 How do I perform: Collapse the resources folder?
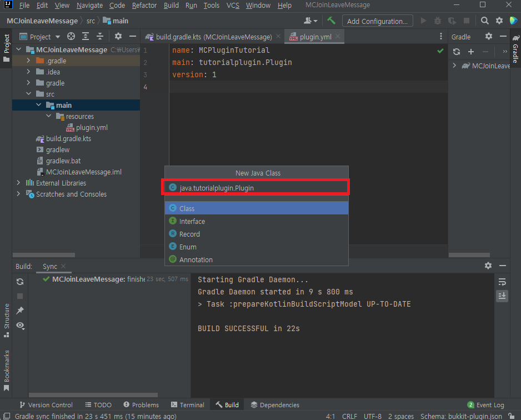pos(48,116)
